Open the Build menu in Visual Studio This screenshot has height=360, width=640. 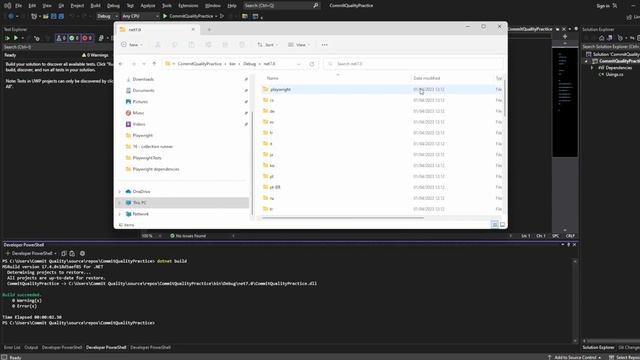pyautogui.click(x=96, y=6)
